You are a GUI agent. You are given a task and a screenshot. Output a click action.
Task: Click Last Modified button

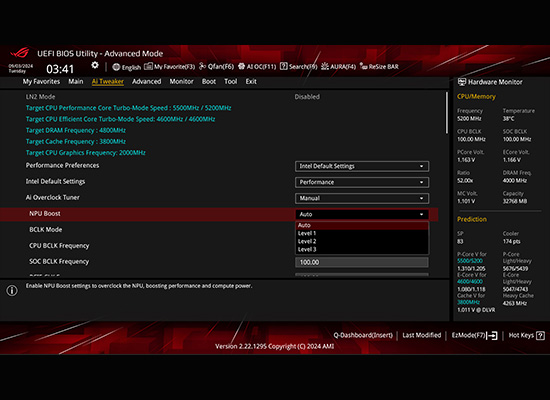coord(422,335)
